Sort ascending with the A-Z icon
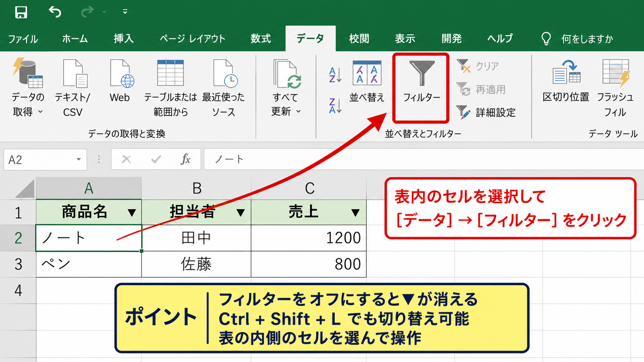644x362 pixels. click(x=335, y=75)
